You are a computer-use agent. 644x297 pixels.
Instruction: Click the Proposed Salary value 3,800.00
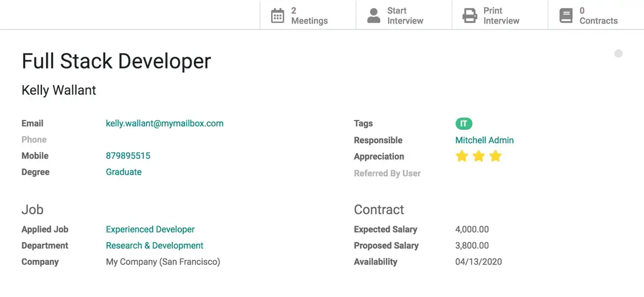pyautogui.click(x=472, y=246)
